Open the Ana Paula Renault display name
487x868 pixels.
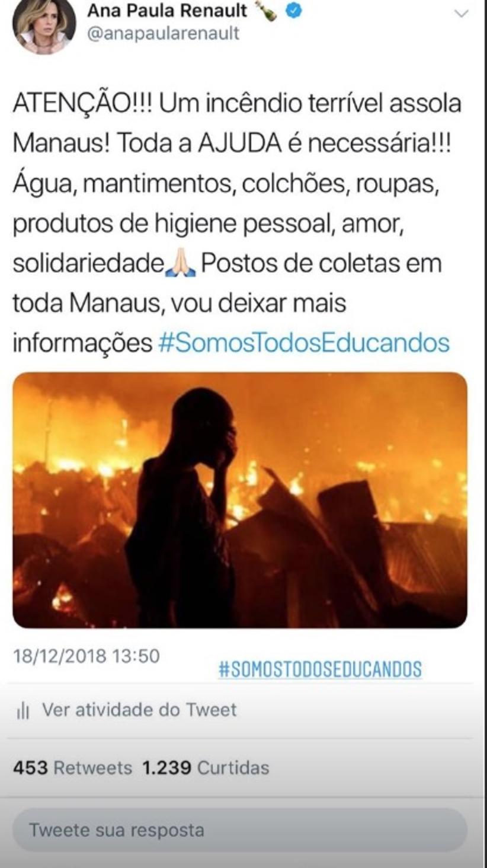[168, 10]
